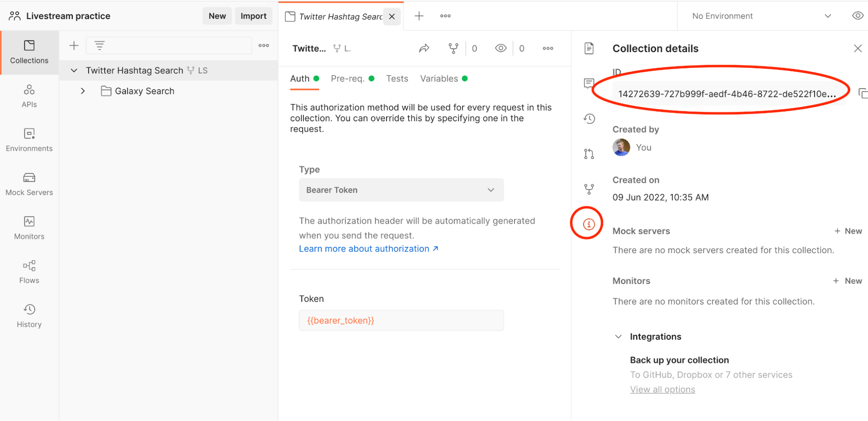Open the forks icon in right sidebar
The image size is (868, 421).
tap(589, 189)
